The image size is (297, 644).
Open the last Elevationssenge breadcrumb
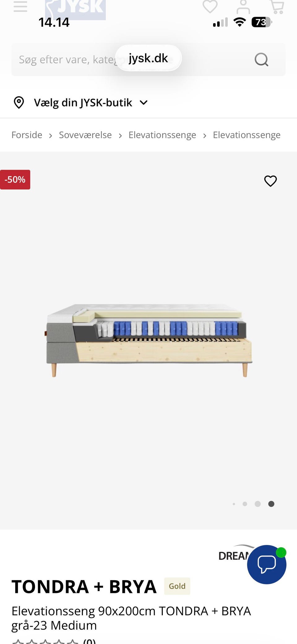point(247,135)
